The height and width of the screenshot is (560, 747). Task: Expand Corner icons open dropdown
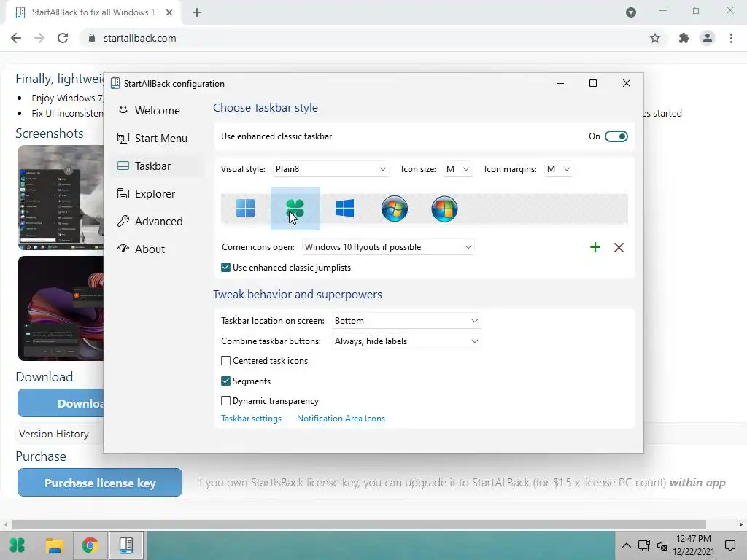click(x=388, y=247)
